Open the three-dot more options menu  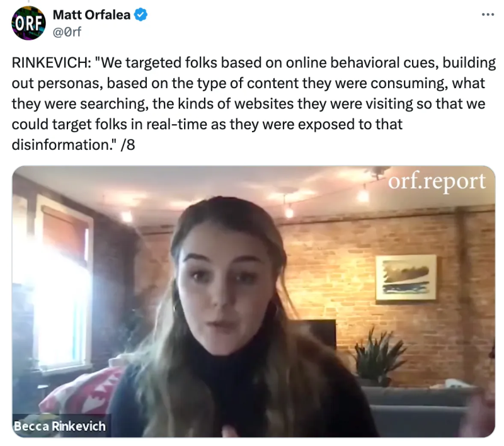pyautogui.click(x=488, y=14)
